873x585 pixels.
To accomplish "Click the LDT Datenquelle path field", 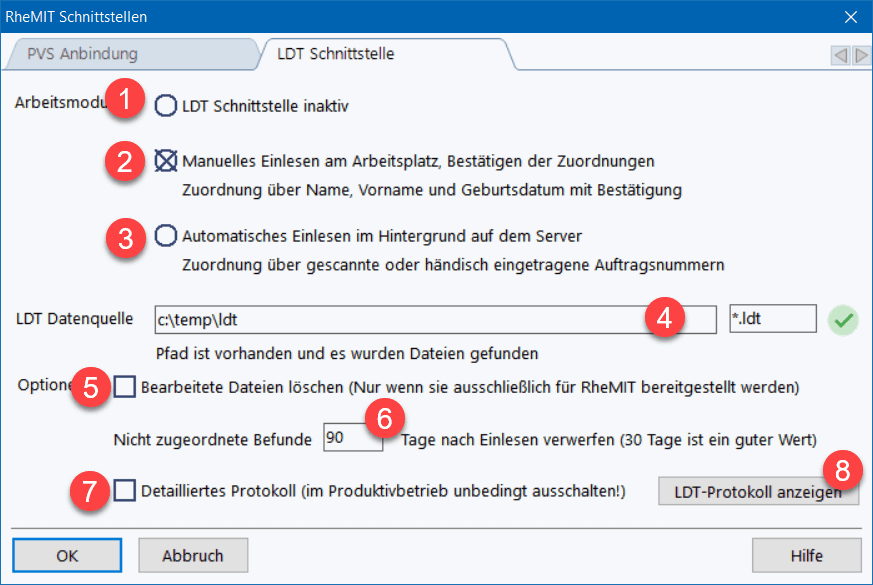I will pos(400,320).
